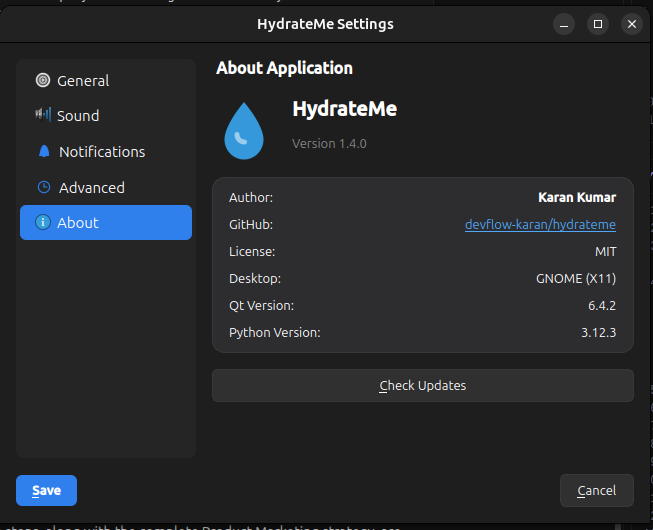Viewport: 653px width, 530px height.
Task: Close the HydrateMe Settings window
Action: (x=632, y=24)
